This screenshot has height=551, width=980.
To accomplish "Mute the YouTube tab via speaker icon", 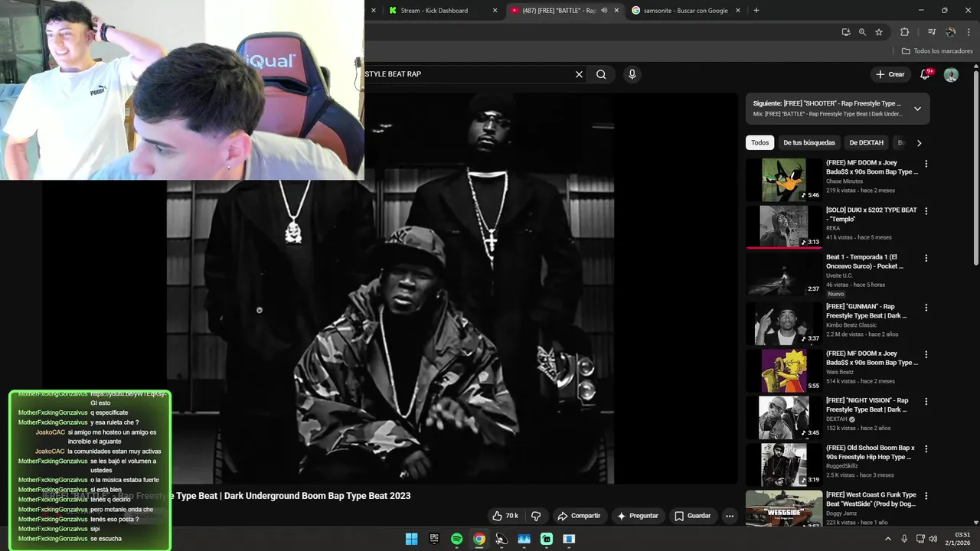I will pyautogui.click(x=604, y=11).
